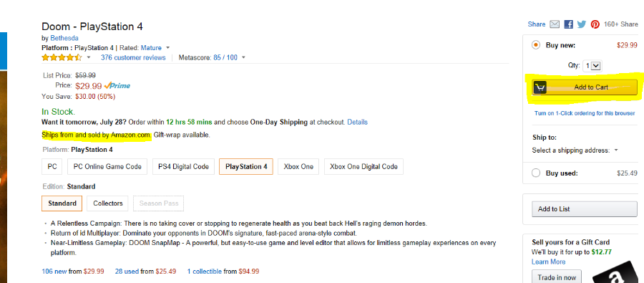644x283 pixels.
Task: Share on Facebook icon
Action: (568, 24)
